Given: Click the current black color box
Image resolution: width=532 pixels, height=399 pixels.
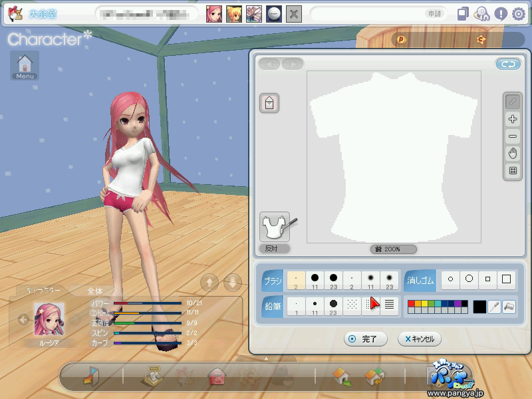Looking at the screenshot, I should 479,307.
